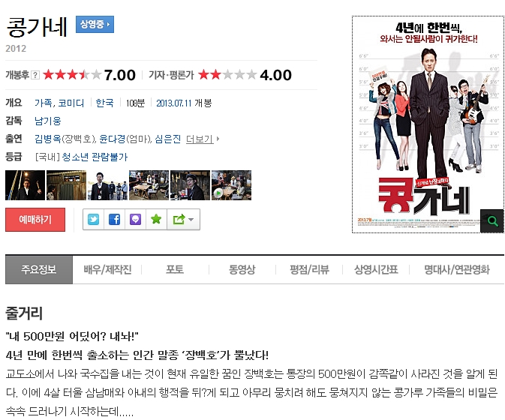Share the movie via Facebook icon

point(114,220)
